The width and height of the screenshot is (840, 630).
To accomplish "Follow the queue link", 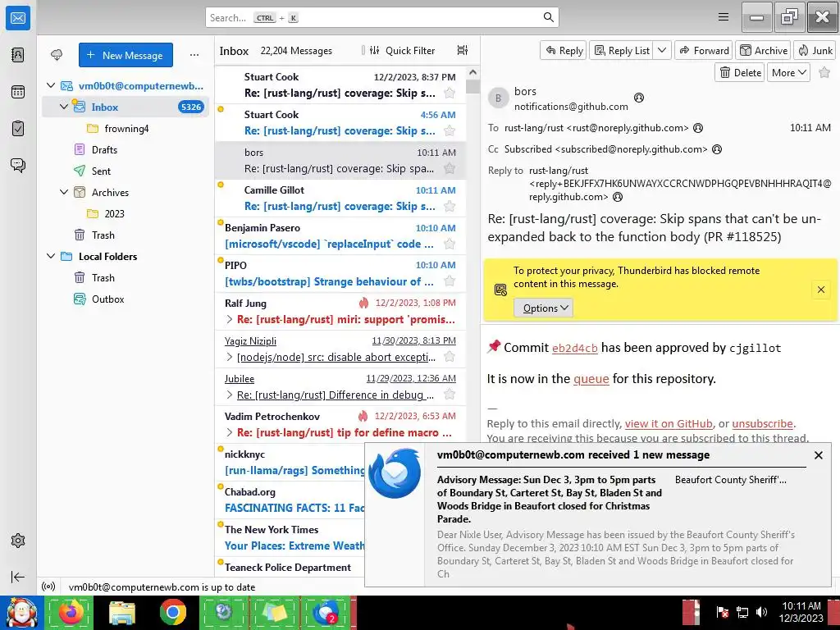I will click(x=591, y=379).
